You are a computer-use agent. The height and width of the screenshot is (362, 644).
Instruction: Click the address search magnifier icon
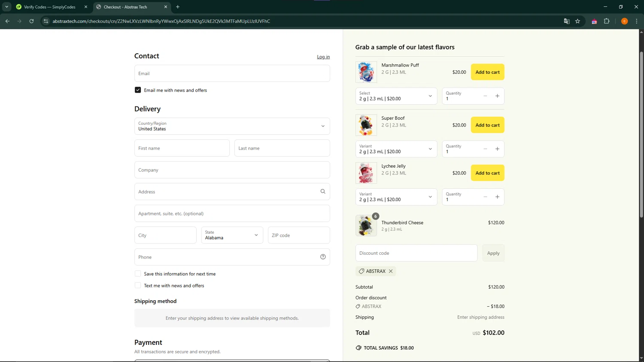coord(323,191)
